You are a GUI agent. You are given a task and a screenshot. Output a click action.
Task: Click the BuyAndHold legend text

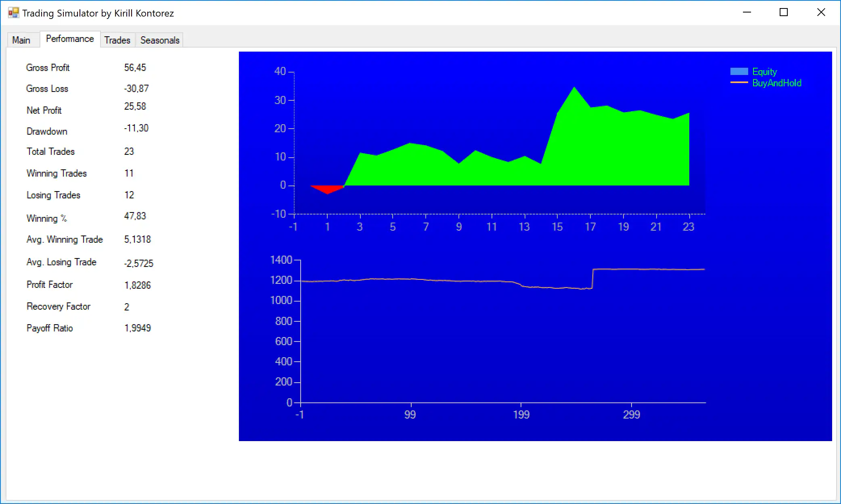point(776,83)
